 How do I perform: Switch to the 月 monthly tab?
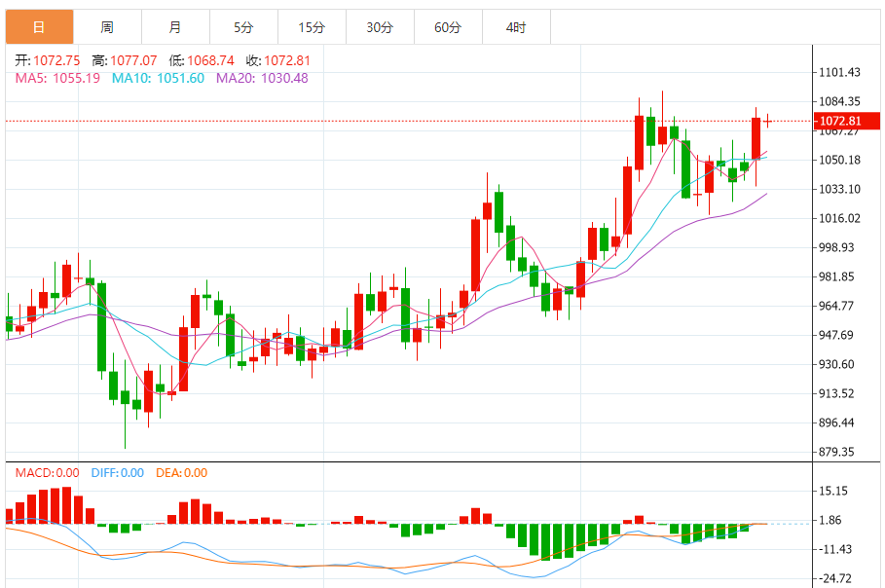click(x=175, y=26)
